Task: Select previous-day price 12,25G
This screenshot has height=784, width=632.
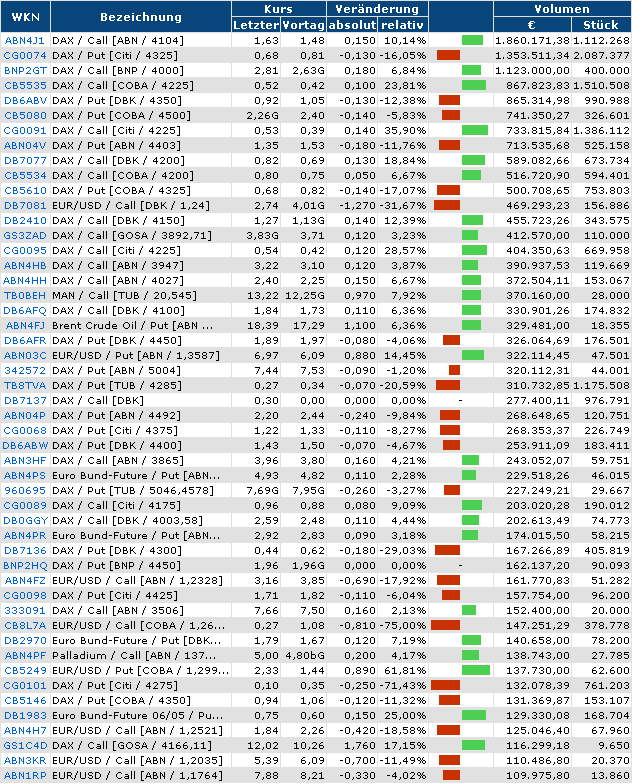Action: pos(305,296)
